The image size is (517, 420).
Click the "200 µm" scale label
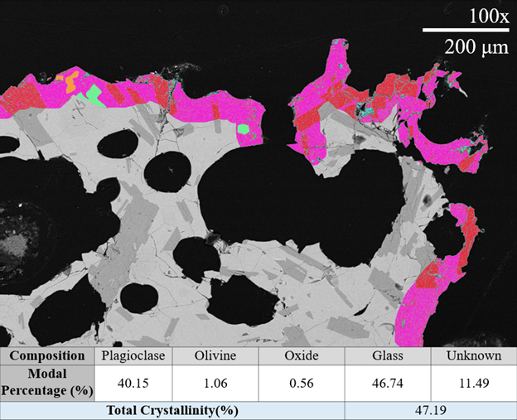coord(476,47)
